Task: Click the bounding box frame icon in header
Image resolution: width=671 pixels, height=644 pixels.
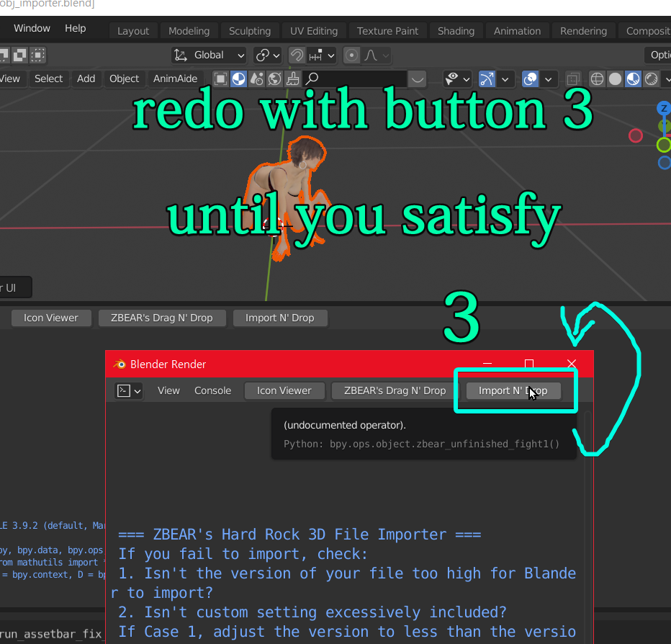Action: tap(220, 79)
